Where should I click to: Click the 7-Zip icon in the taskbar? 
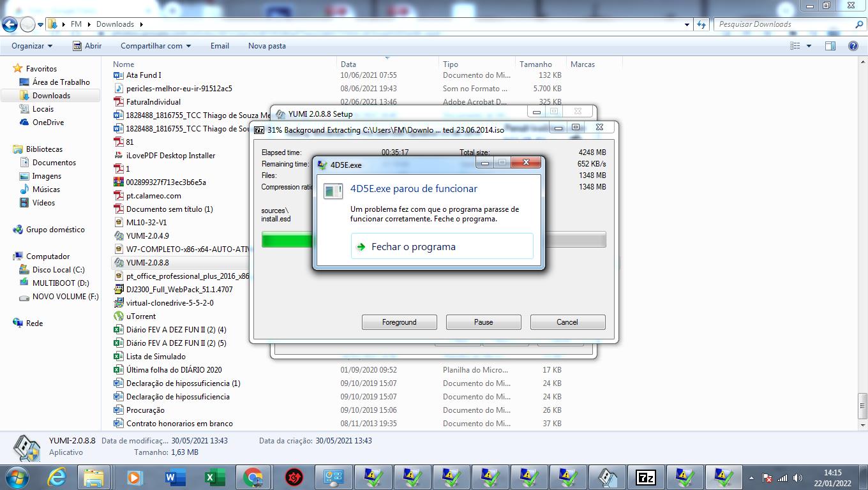(x=645, y=477)
